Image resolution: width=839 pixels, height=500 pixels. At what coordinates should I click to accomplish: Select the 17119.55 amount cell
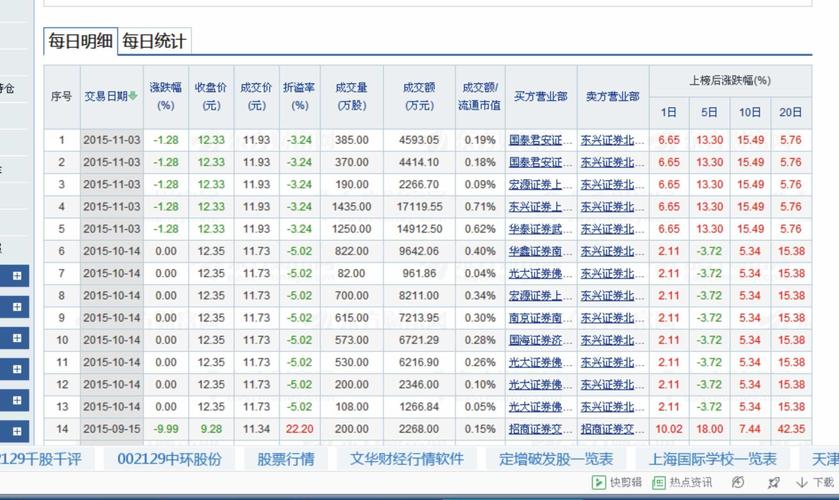420,207
